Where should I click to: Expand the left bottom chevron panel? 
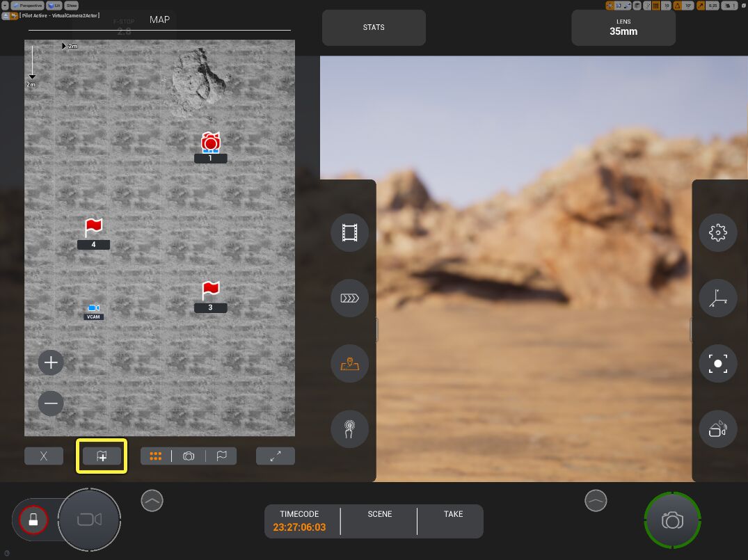click(152, 500)
